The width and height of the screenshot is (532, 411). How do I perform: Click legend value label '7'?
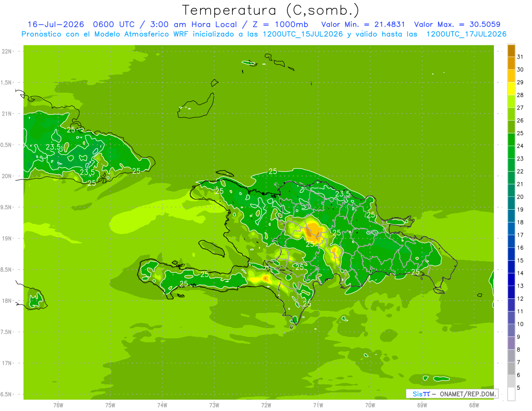coord(519,363)
